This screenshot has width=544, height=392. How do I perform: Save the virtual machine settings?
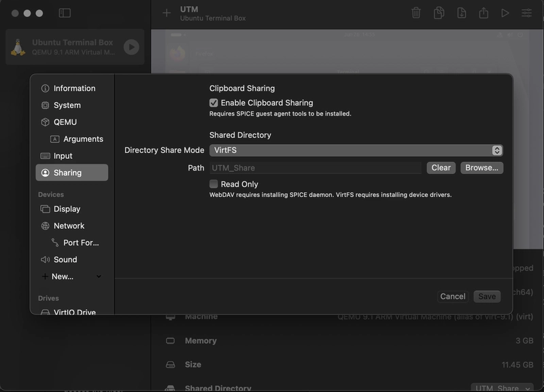pyautogui.click(x=487, y=297)
